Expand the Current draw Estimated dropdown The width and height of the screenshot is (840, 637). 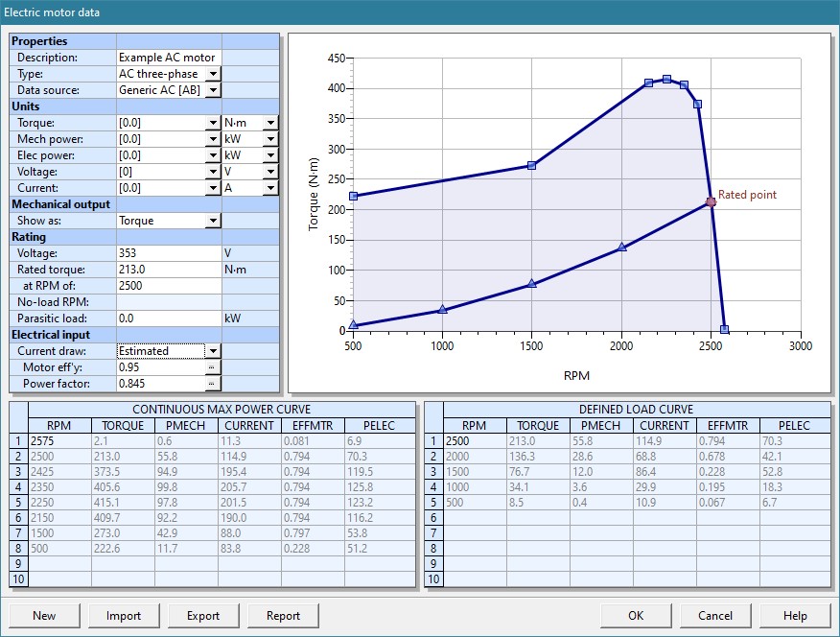tap(213, 351)
